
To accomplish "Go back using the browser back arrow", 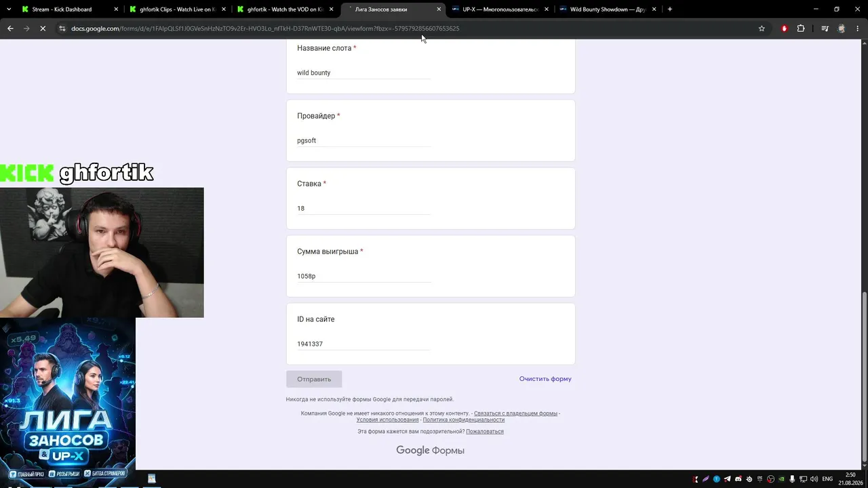I will (10, 28).
